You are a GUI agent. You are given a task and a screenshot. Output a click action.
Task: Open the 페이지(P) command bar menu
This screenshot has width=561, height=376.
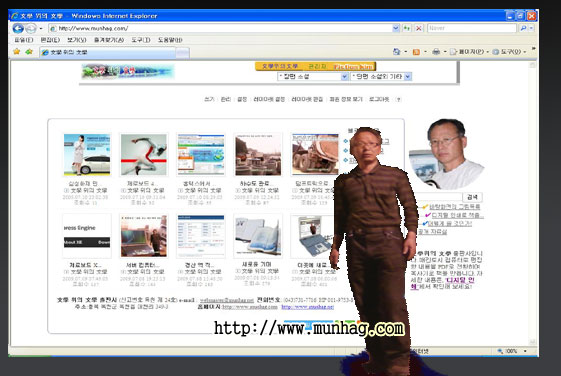[x=469, y=52]
